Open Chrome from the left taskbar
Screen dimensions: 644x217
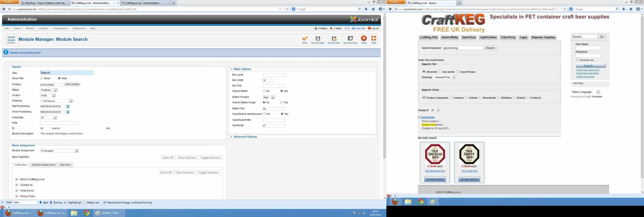pos(86,213)
